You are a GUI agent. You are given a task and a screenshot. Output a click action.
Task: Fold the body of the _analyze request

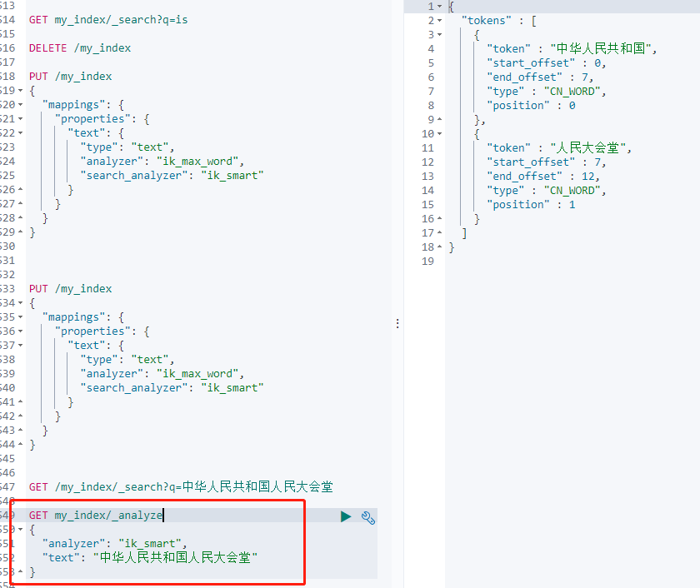[x=20, y=530]
